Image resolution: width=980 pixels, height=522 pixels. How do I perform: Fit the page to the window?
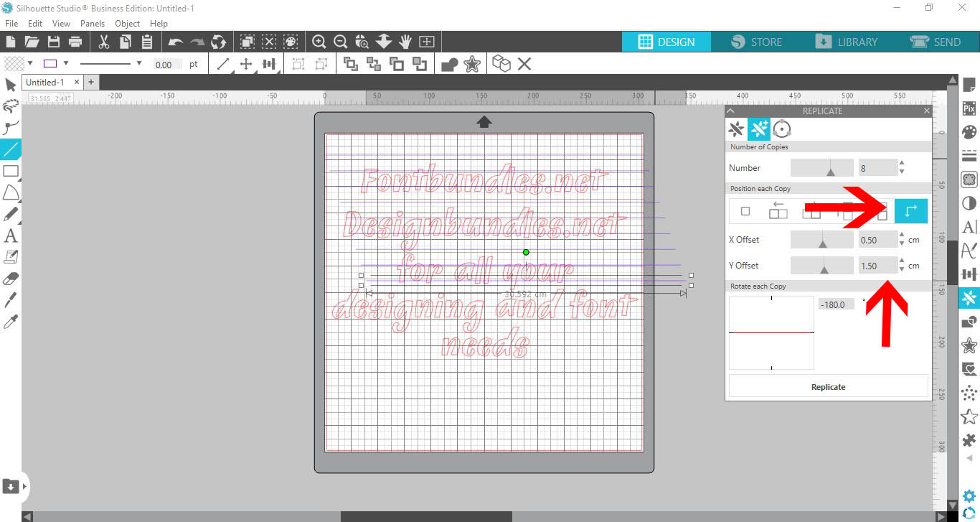[x=427, y=42]
